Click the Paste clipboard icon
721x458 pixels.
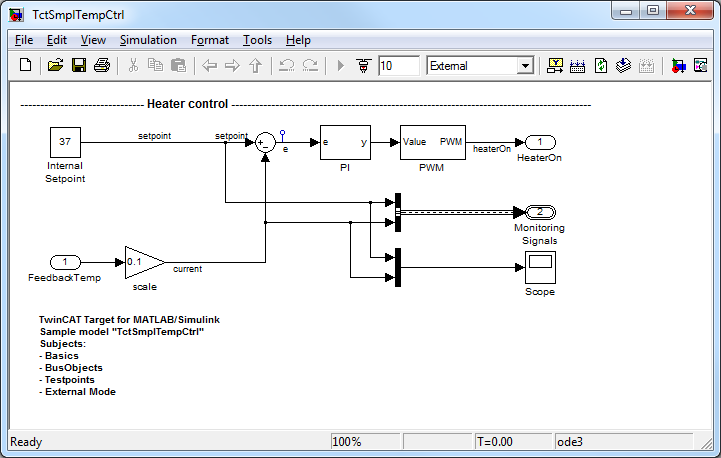pyautogui.click(x=178, y=65)
